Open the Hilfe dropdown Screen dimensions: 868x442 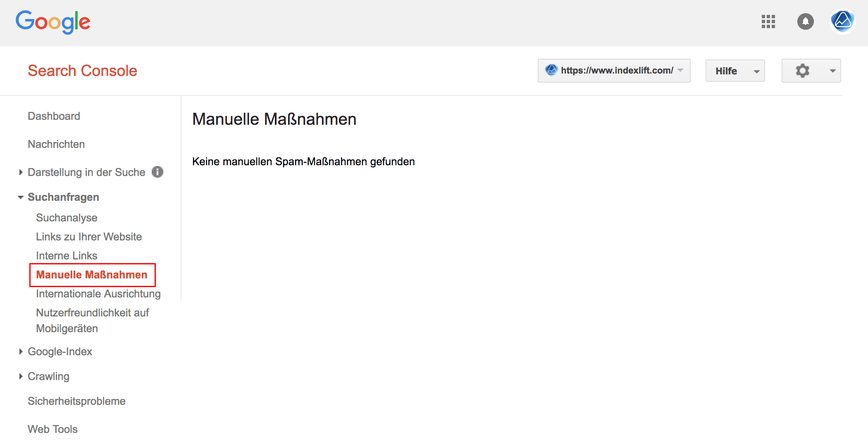click(x=735, y=71)
